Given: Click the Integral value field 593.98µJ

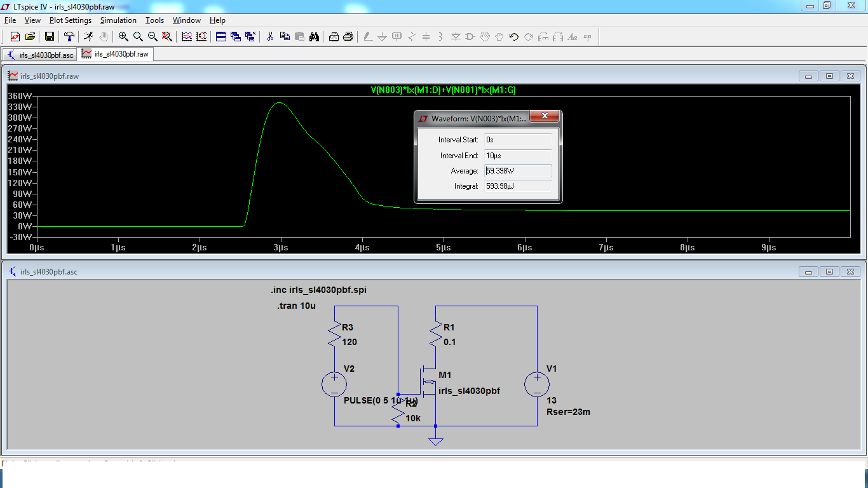Looking at the screenshot, I should [518, 186].
